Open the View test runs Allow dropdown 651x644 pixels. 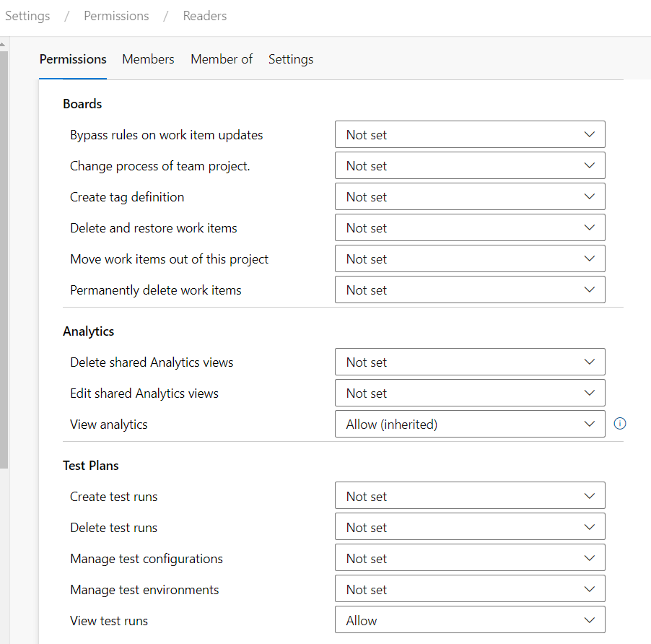(470, 621)
